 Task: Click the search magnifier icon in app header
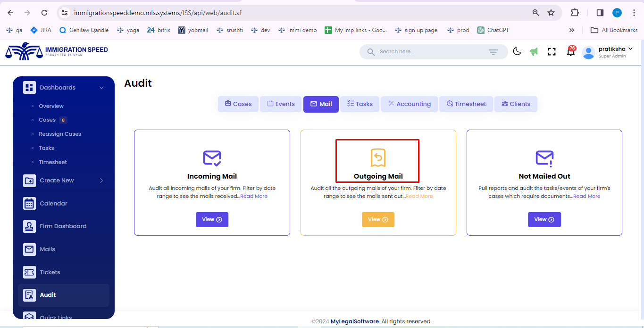coord(371,52)
